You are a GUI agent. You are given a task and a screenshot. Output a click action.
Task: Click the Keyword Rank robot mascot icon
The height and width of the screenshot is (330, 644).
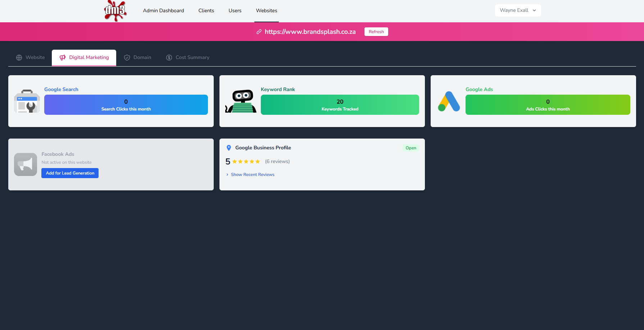241,101
